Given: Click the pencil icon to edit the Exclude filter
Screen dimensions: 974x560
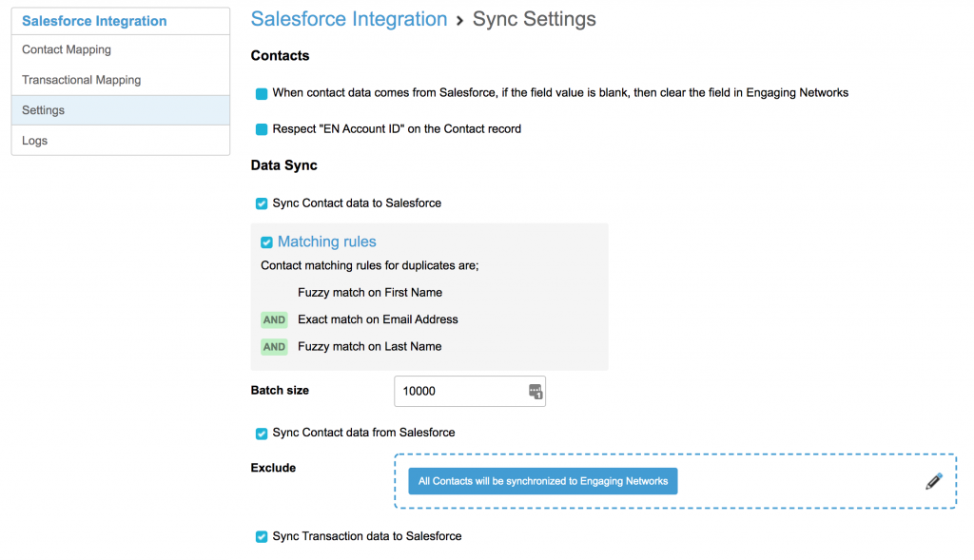Looking at the screenshot, I should [x=933, y=481].
